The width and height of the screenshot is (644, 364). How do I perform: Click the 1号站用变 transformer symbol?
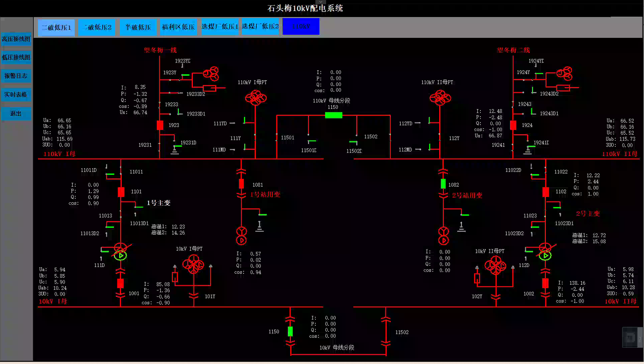point(241,236)
